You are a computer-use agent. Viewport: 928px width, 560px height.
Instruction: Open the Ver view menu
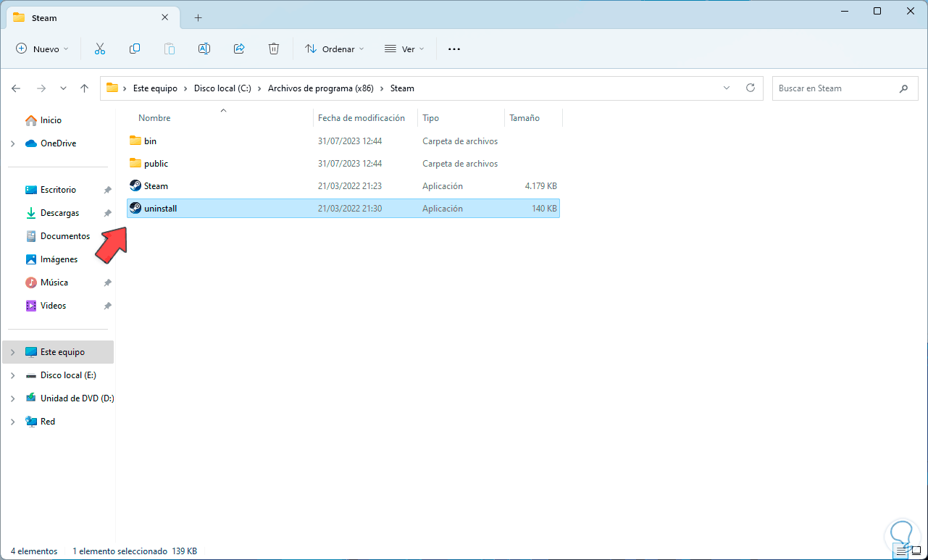(x=404, y=49)
